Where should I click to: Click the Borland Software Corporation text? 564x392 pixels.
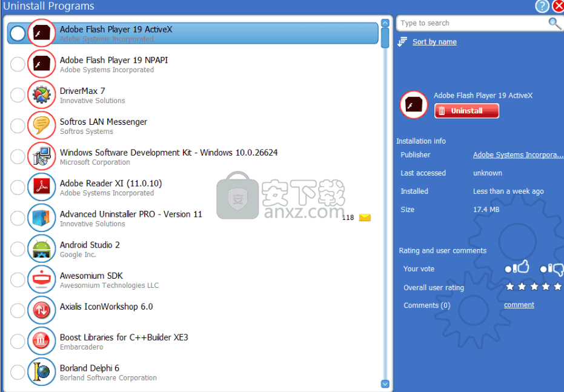click(x=108, y=378)
